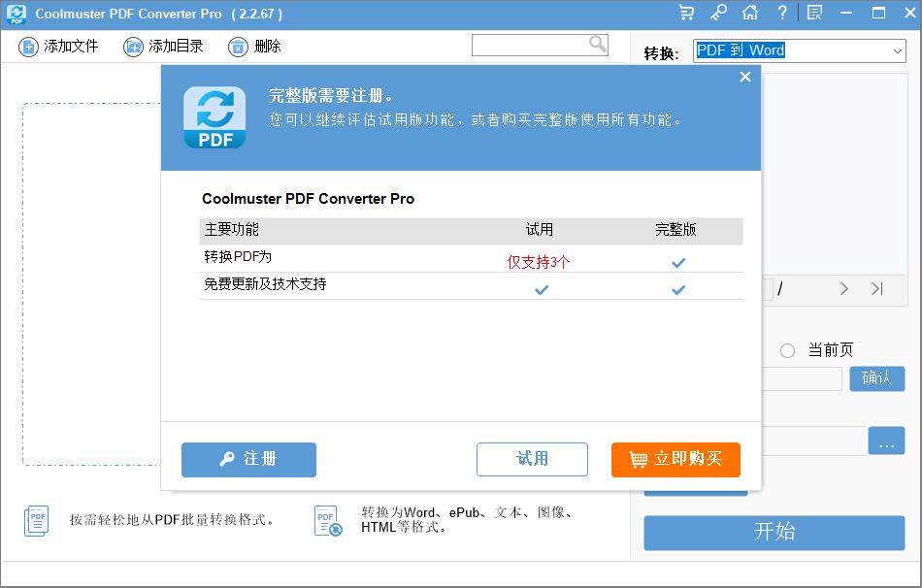Click the browse output folder ellipsis button
This screenshot has height=588, width=922.
point(886,441)
